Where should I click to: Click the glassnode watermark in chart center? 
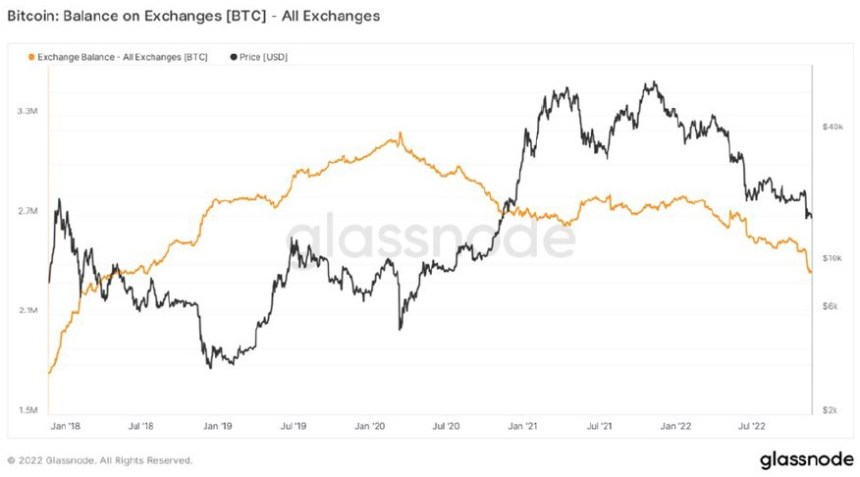point(432,238)
